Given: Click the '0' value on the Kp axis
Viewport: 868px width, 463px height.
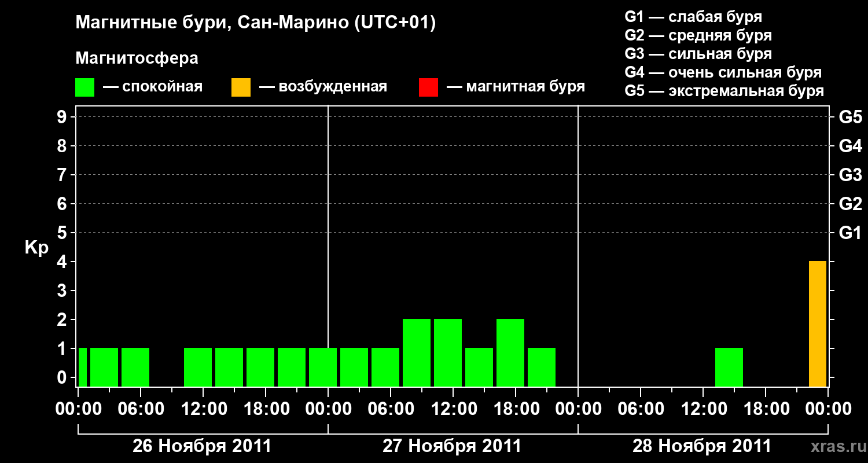Looking at the screenshot, I should (63, 377).
